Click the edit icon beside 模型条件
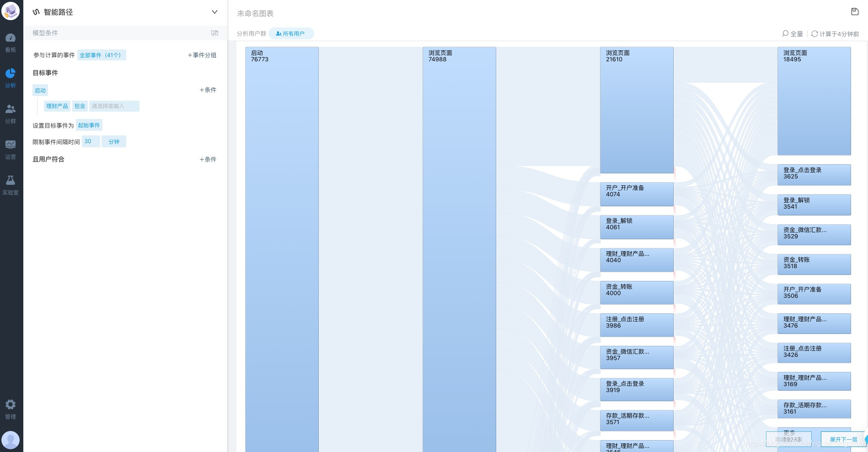The image size is (868, 452). pyautogui.click(x=214, y=33)
